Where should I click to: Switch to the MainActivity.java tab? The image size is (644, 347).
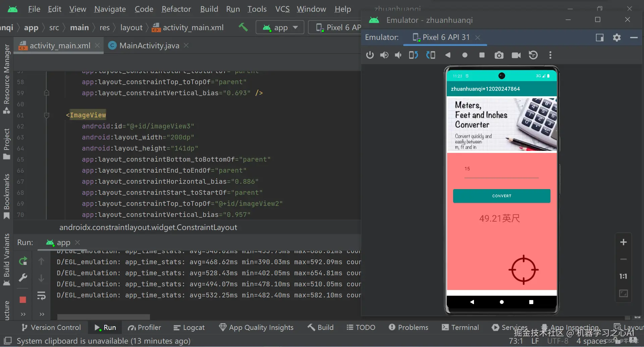click(x=149, y=46)
